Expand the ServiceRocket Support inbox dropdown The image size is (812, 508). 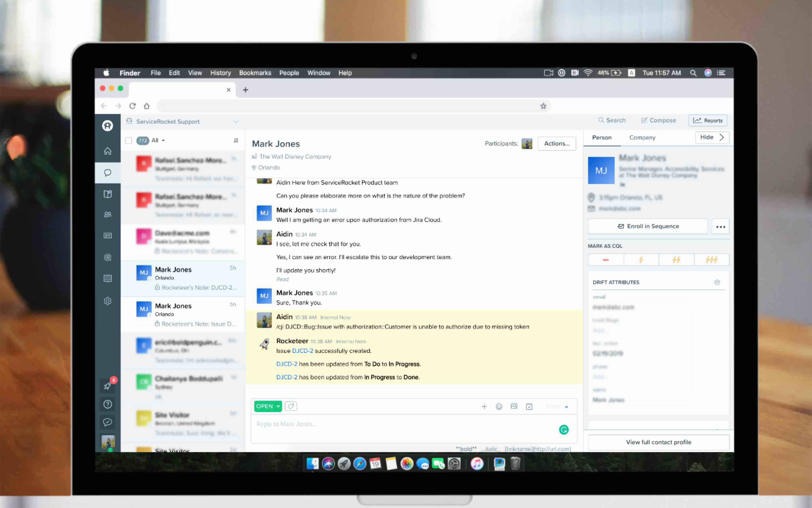pos(236,122)
